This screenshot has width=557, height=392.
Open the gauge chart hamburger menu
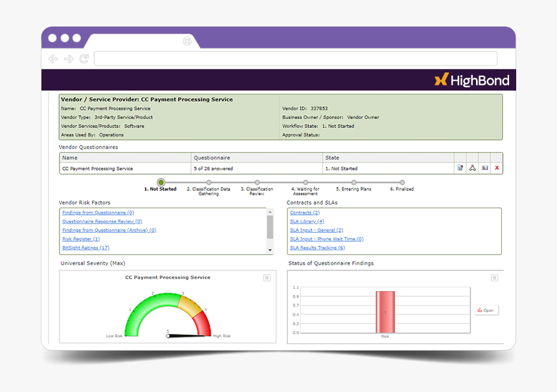[x=267, y=278]
